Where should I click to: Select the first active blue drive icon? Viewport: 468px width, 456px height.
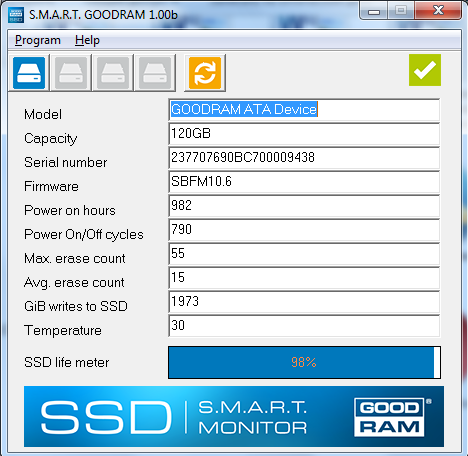(29, 73)
